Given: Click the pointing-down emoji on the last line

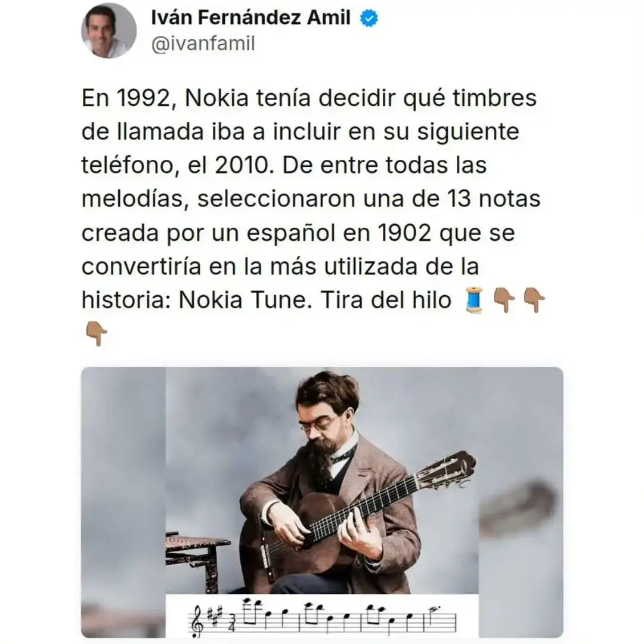Looking at the screenshot, I should [97, 333].
